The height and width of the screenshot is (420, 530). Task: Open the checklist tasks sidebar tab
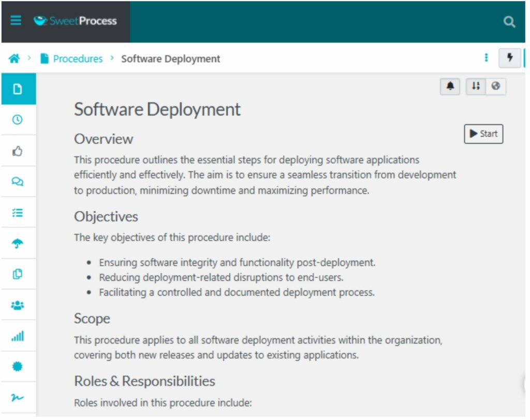(x=18, y=213)
